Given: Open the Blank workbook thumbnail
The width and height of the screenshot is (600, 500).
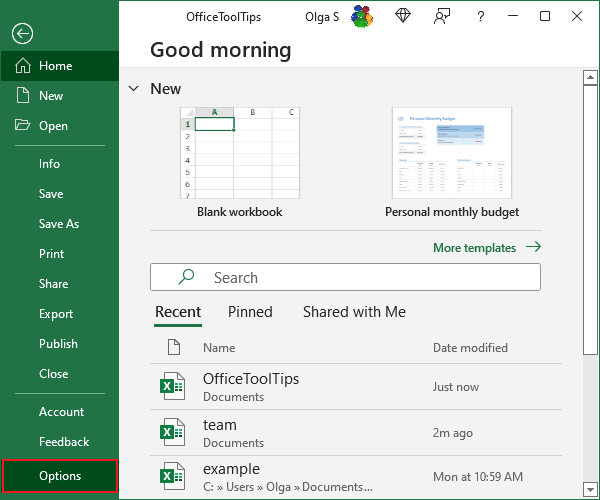Looking at the screenshot, I should 239,153.
